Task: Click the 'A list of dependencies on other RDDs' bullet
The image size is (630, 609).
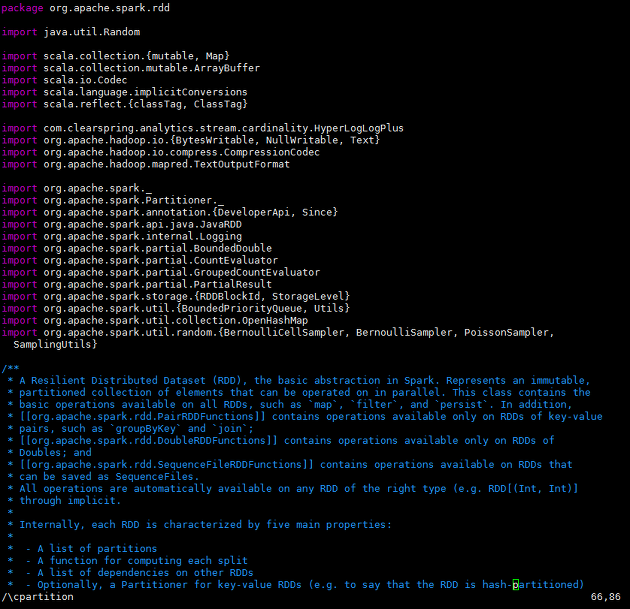Action: click(x=131, y=574)
